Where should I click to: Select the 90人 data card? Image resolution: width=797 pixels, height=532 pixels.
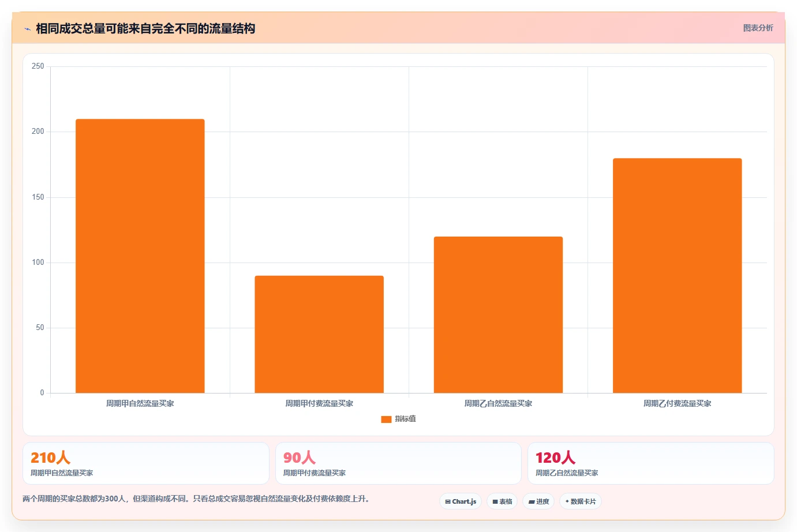click(398, 463)
